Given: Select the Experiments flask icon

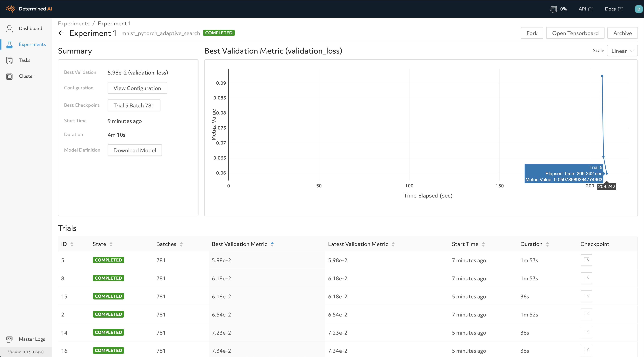Looking at the screenshot, I should coord(9,44).
